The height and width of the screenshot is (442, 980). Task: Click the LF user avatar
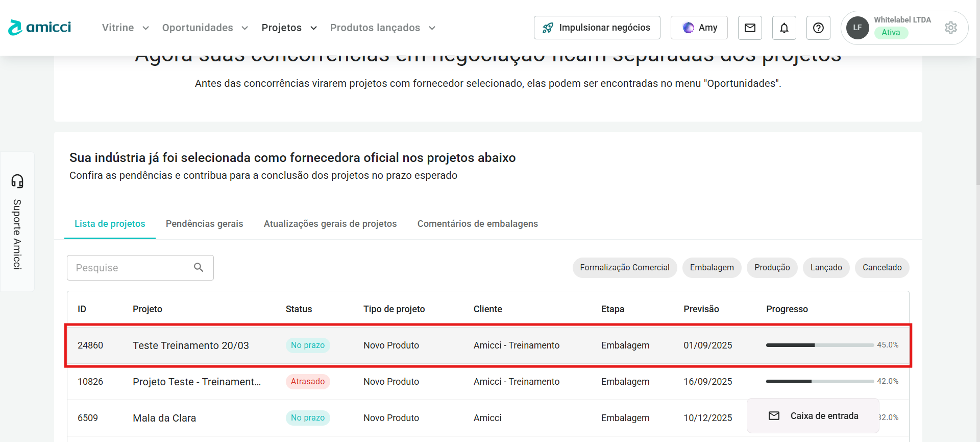coord(857,28)
